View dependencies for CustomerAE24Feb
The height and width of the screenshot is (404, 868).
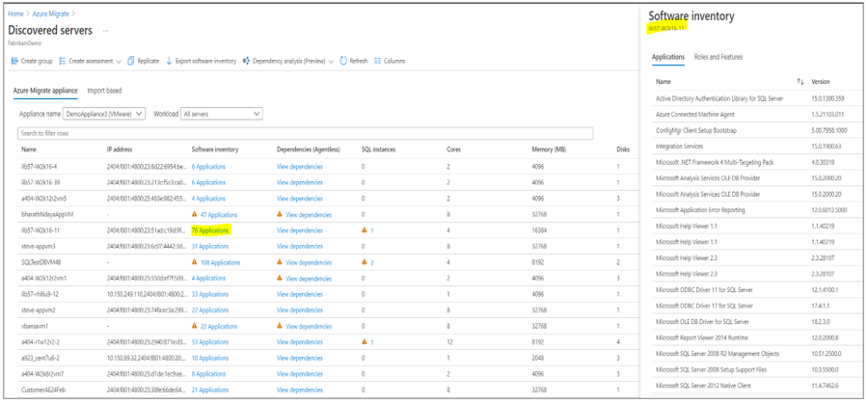coord(300,390)
